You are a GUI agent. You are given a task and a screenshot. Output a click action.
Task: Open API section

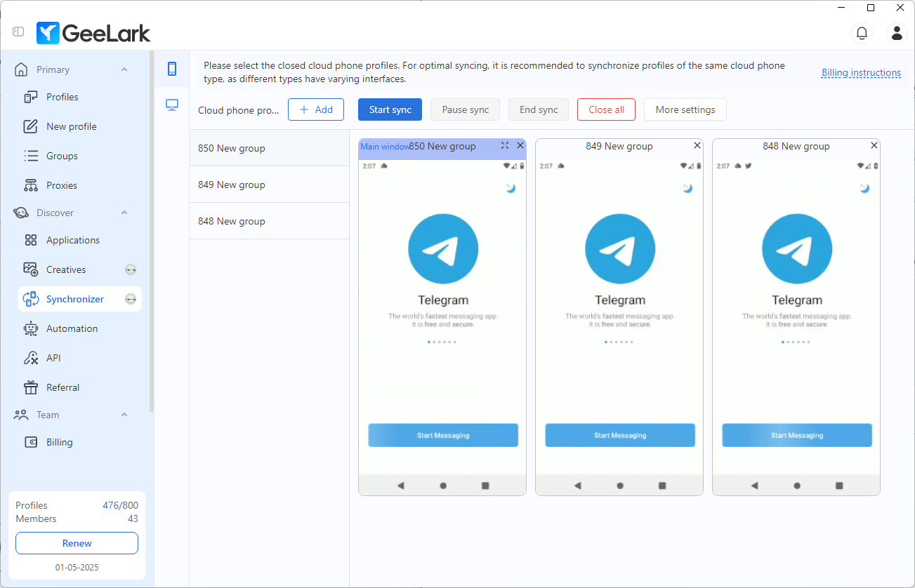coord(79,358)
